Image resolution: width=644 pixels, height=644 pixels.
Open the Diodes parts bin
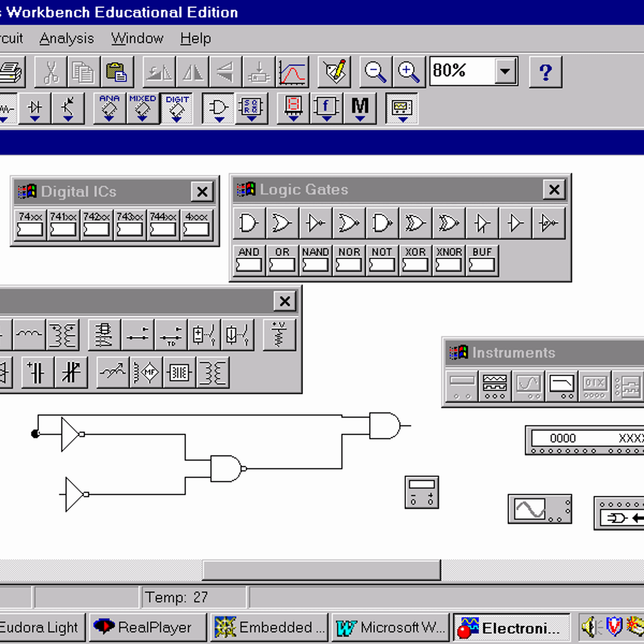pyautogui.click(x=35, y=108)
